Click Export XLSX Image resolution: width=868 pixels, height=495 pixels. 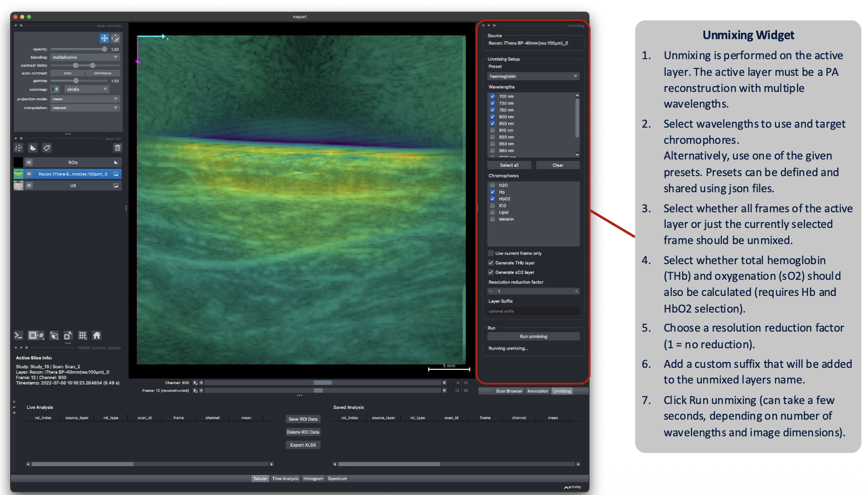303,445
